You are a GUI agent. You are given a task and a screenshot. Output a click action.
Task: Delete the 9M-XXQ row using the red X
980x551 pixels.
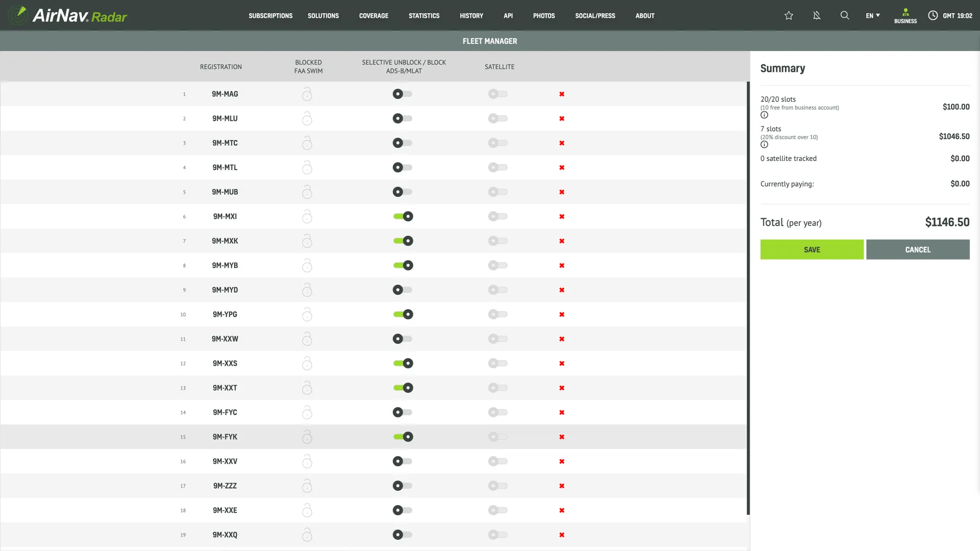[561, 535]
